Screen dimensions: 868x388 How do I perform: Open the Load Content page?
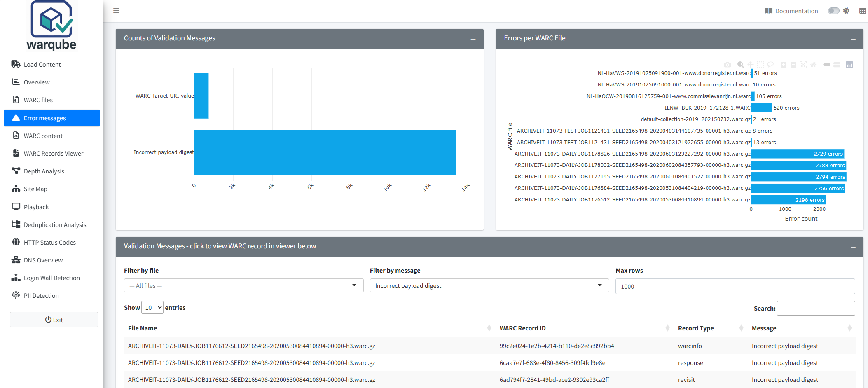tap(52, 64)
